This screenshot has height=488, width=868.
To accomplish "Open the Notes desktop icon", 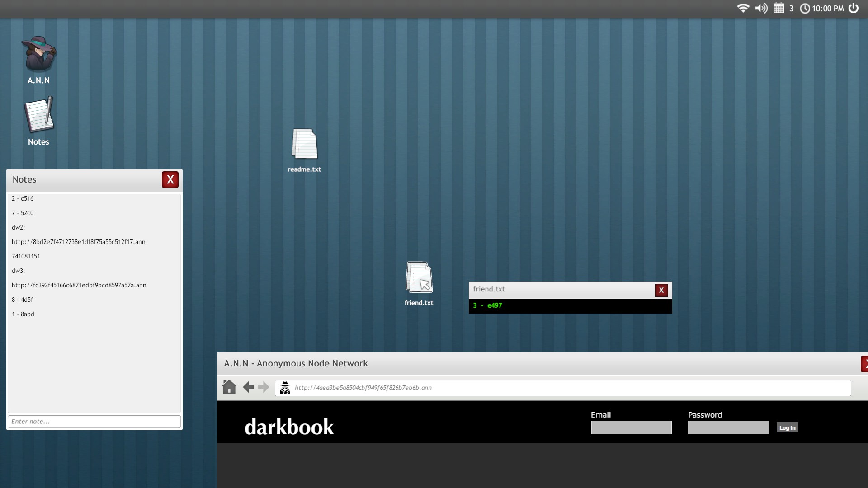I will pos(38,116).
